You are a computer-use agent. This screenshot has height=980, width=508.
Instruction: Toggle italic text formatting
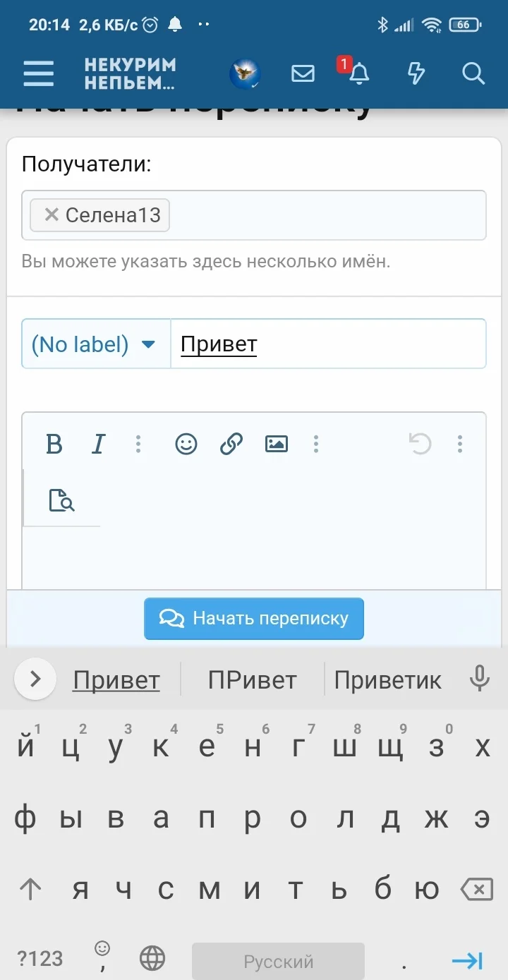[99, 444]
